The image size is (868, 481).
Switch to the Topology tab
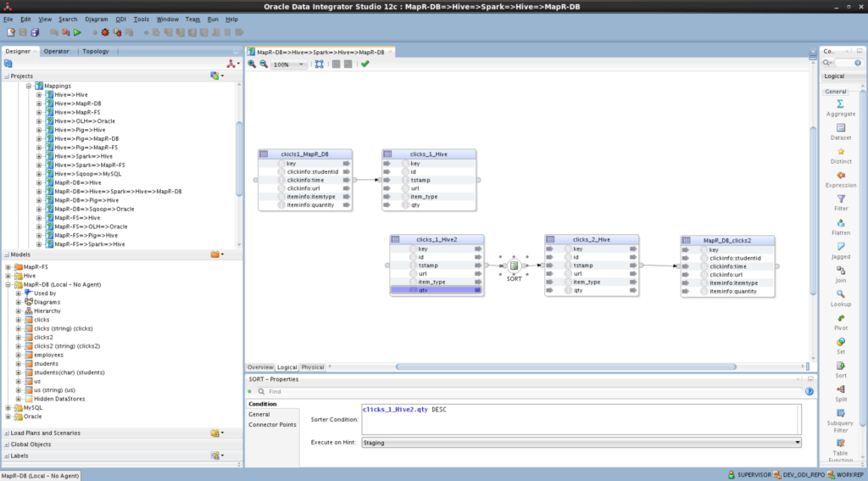pyautogui.click(x=96, y=52)
